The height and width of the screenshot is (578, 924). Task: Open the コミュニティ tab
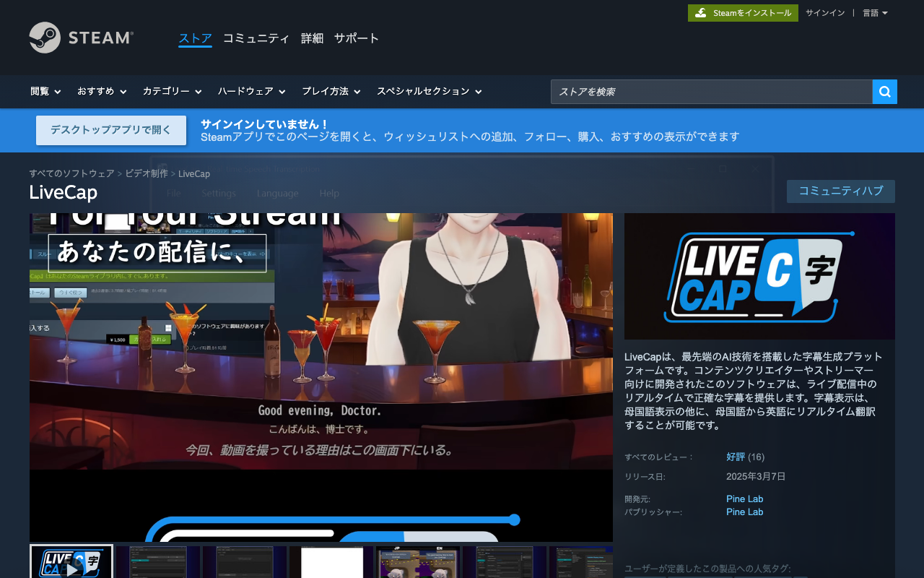point(256,38)
